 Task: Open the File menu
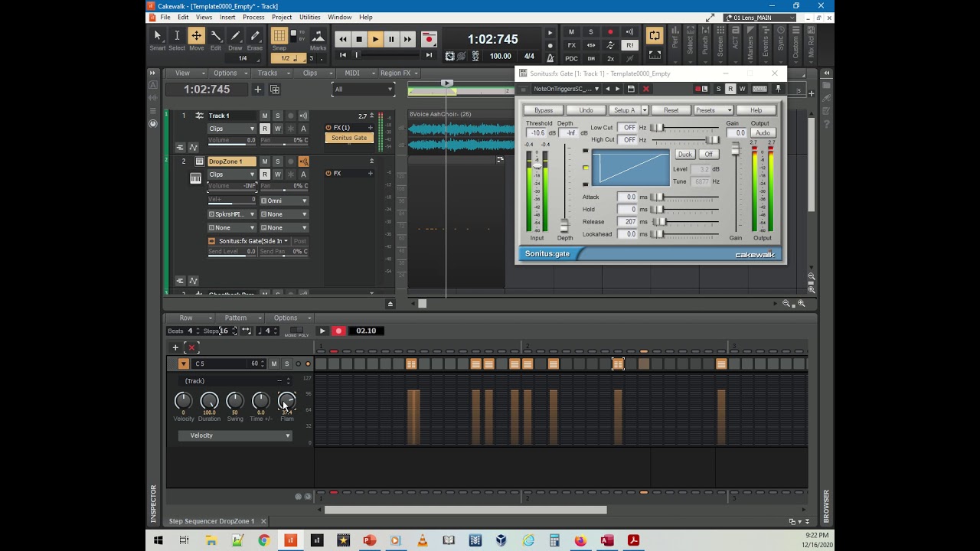point(165,17)
